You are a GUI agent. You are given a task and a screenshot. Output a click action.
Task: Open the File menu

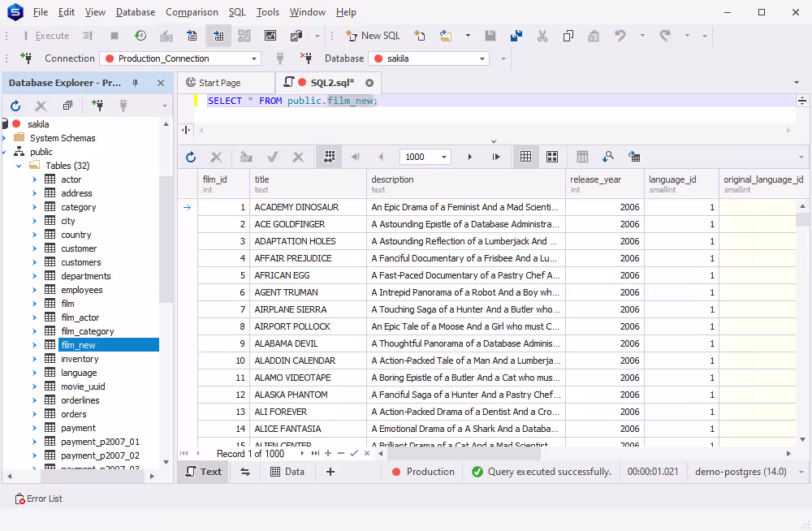(41, 12)
